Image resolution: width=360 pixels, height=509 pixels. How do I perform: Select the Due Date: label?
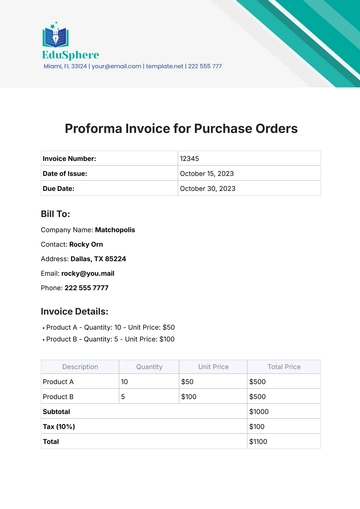point(58,188)
